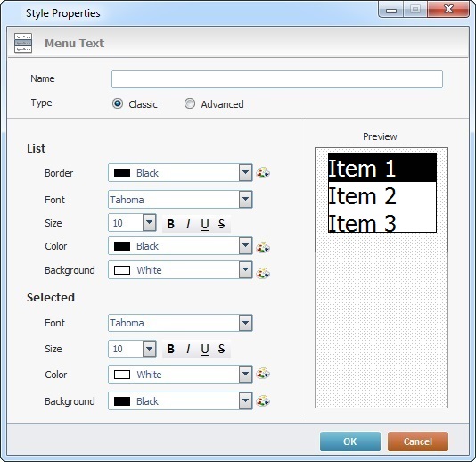Open the Selected Font dropdown arrow
The height and width of the screenshot is (462, 476).
(x=246, y=323)
